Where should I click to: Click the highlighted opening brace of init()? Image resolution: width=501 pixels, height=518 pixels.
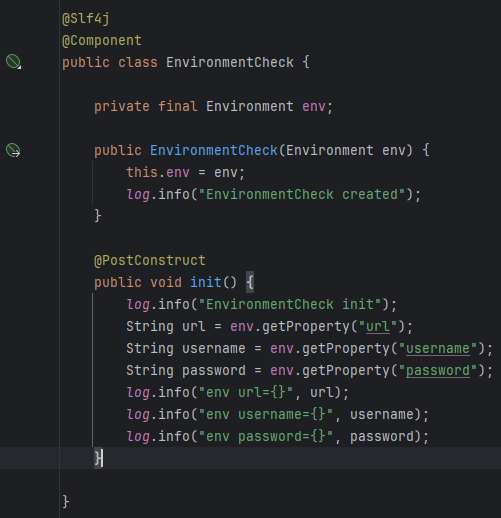(x=250, y=282)
